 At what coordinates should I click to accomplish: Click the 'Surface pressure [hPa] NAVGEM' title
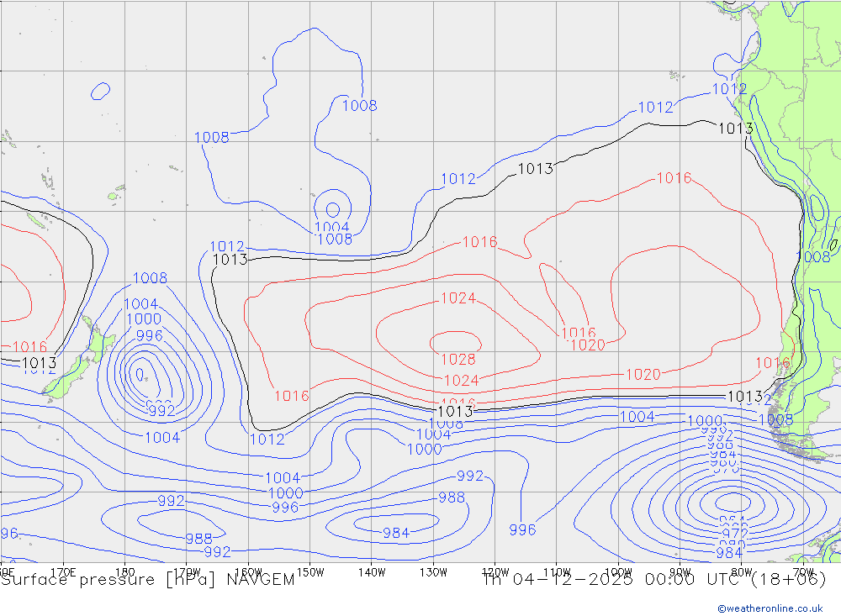pos(147,580)
